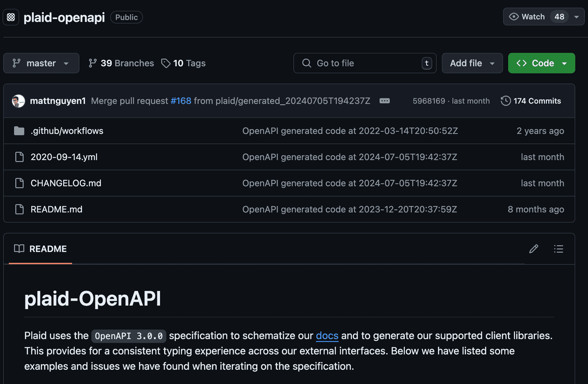
Task: Click the file icon beside 2020-09-14.yml
Action: tap(19, 157)
